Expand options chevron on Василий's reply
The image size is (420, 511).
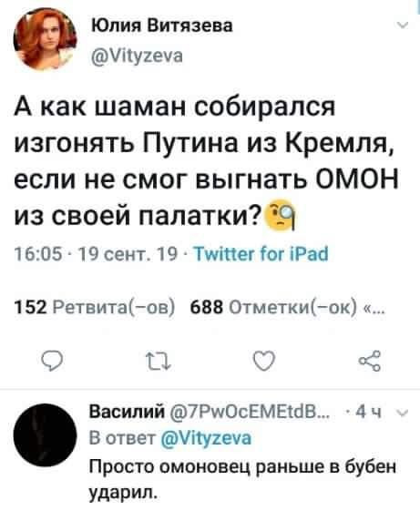[x=404, y=414]
